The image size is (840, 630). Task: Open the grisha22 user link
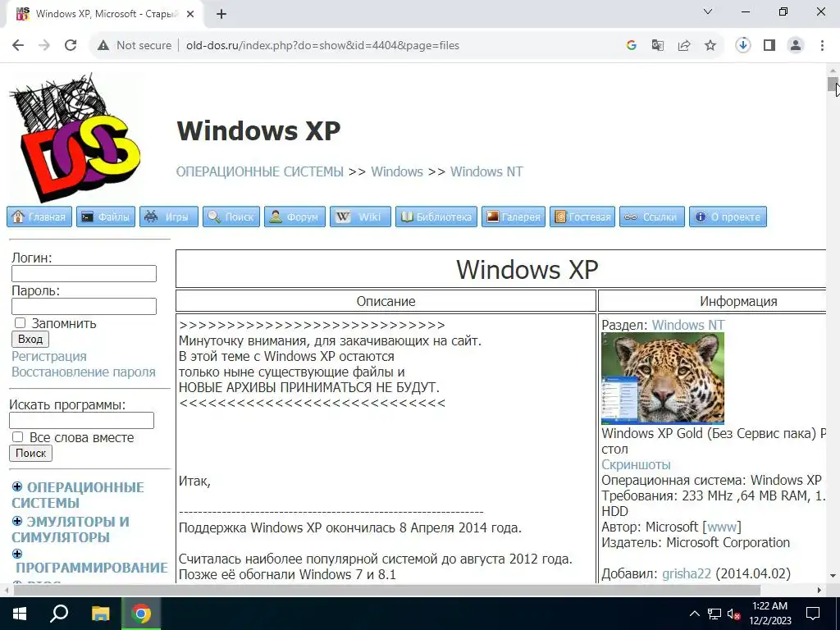point(687,573)
